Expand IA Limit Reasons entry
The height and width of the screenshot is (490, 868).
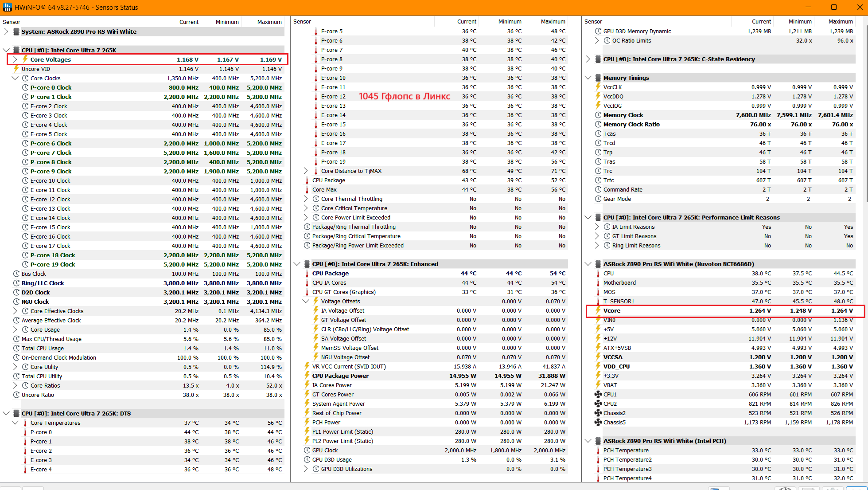(x=597, y=227)
